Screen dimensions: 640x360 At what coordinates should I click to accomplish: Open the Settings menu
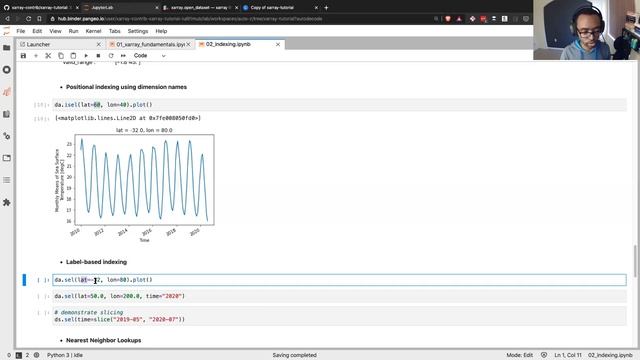138,31
